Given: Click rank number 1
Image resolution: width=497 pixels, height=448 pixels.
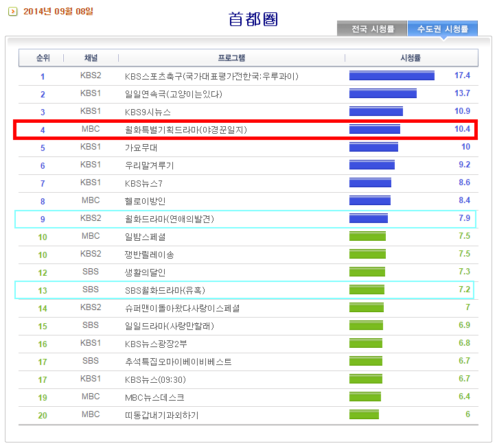Looking at the screenshot, I should (43, 77).
